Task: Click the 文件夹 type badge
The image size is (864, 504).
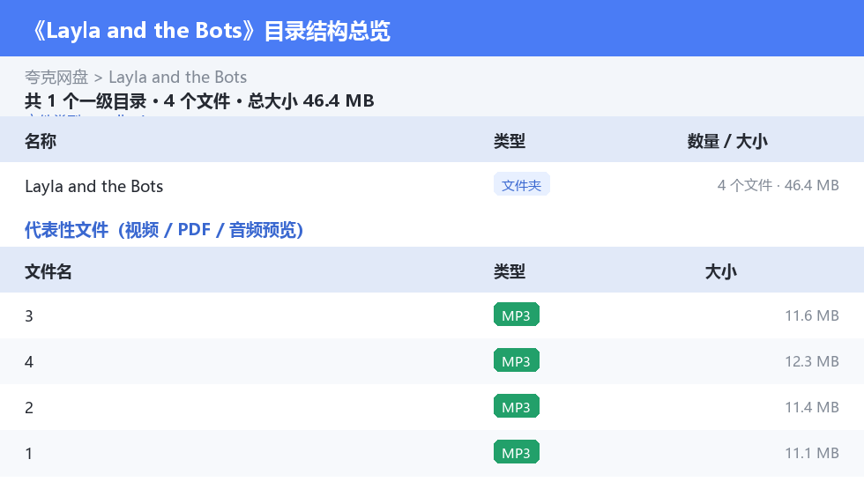Action: point(521,185)
